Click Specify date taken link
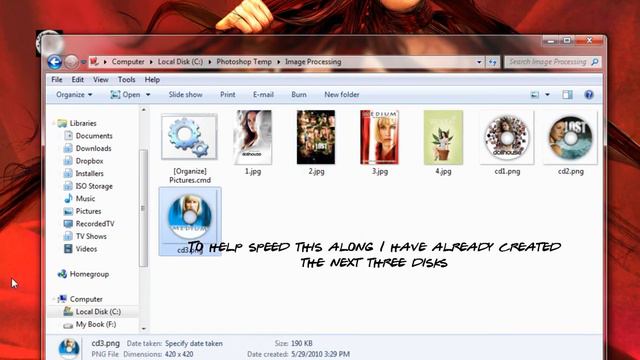Viewport: 640px width, 360px height. point(194,344)
